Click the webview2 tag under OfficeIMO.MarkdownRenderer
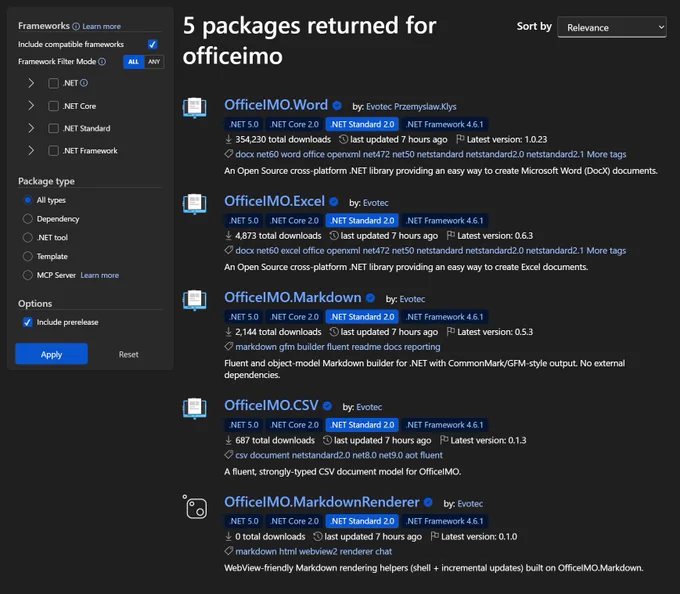Screen dimensions: 680x594 pos(318,552)
